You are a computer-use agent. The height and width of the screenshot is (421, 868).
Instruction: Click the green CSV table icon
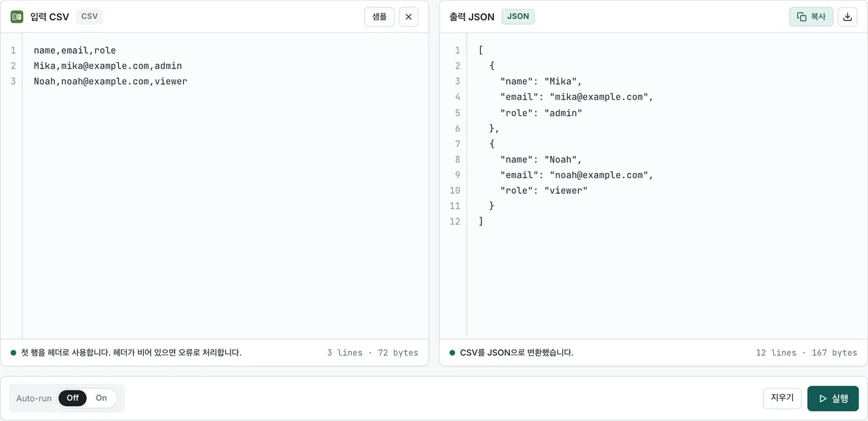click(x=17, y=17)
